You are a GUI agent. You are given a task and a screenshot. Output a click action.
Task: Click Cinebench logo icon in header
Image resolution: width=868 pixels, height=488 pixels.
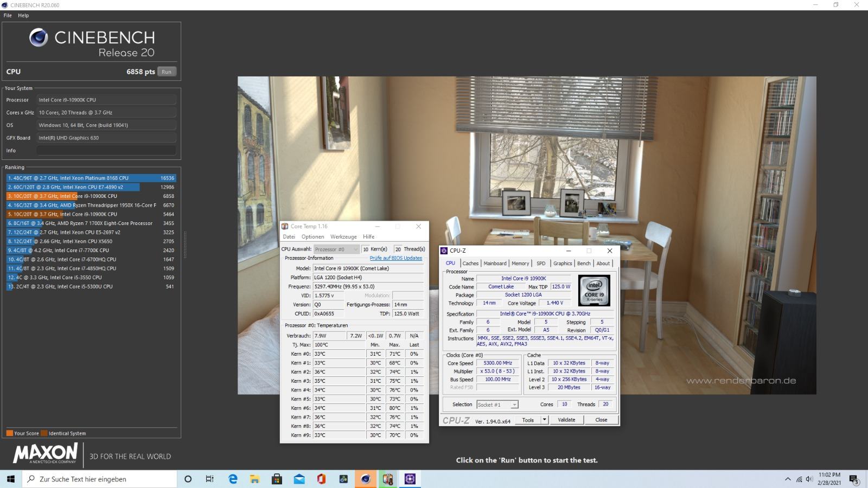(x=39, y=37)
